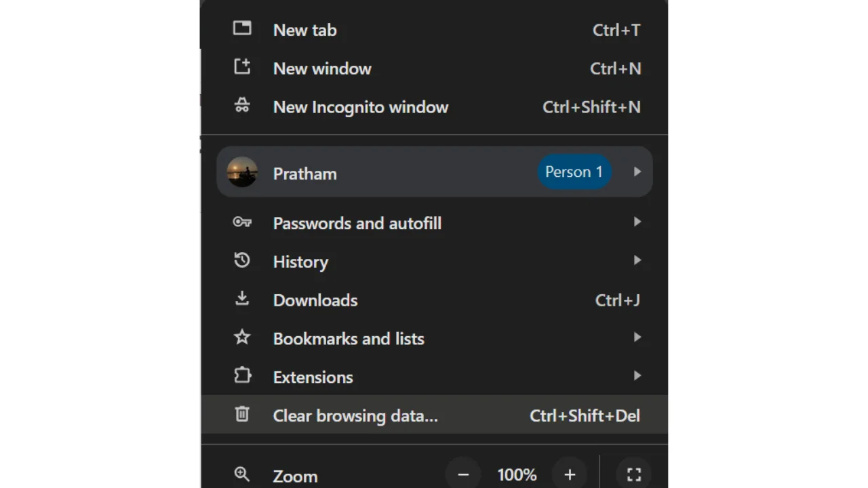
Task: Click the History clock icon
Action: pos(242,261)
